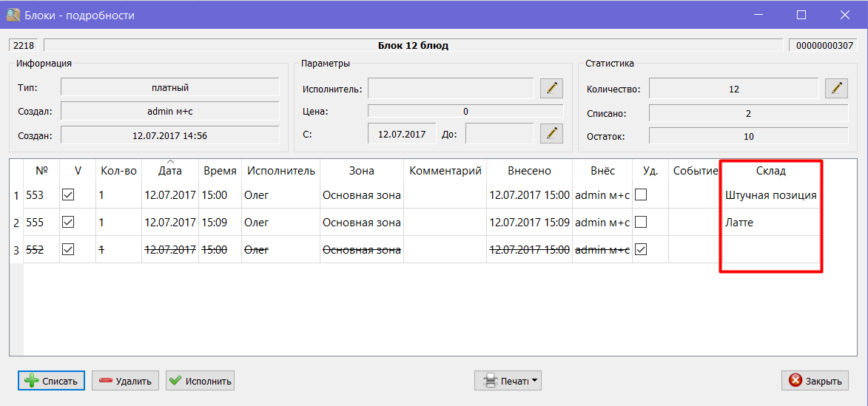
Task: Click the Списано field showing 2
Action: [x=748, y=113]
